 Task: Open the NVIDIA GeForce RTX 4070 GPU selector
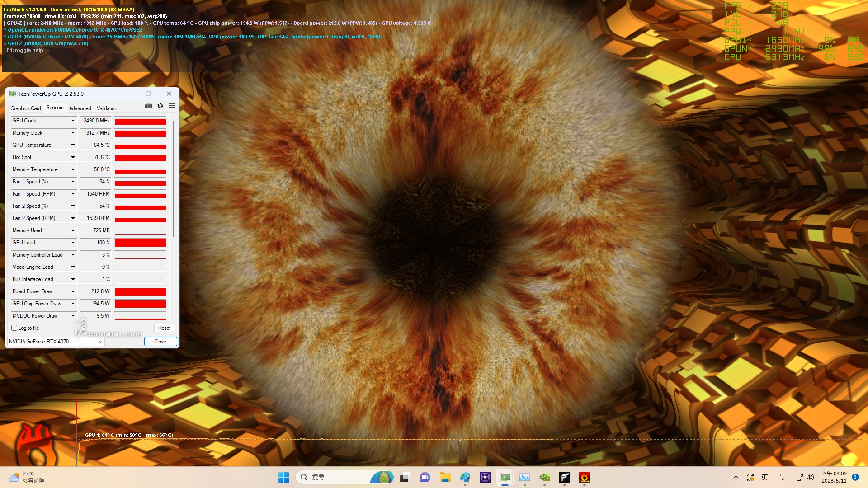coord(56,342)
